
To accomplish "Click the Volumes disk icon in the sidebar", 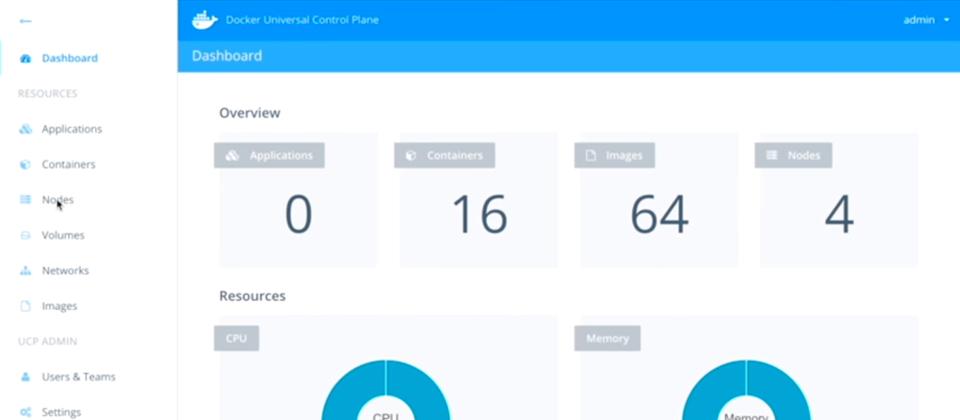I will [x=25, y=235].
